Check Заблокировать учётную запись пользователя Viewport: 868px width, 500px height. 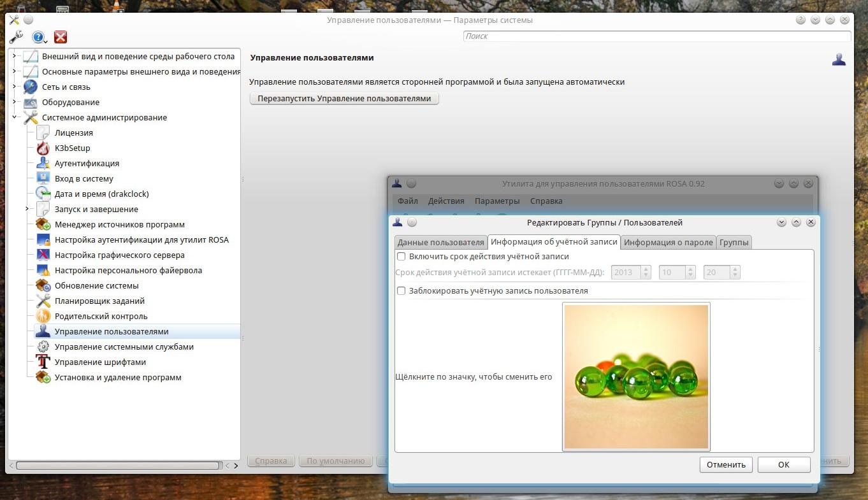click(x=401, y=291)
